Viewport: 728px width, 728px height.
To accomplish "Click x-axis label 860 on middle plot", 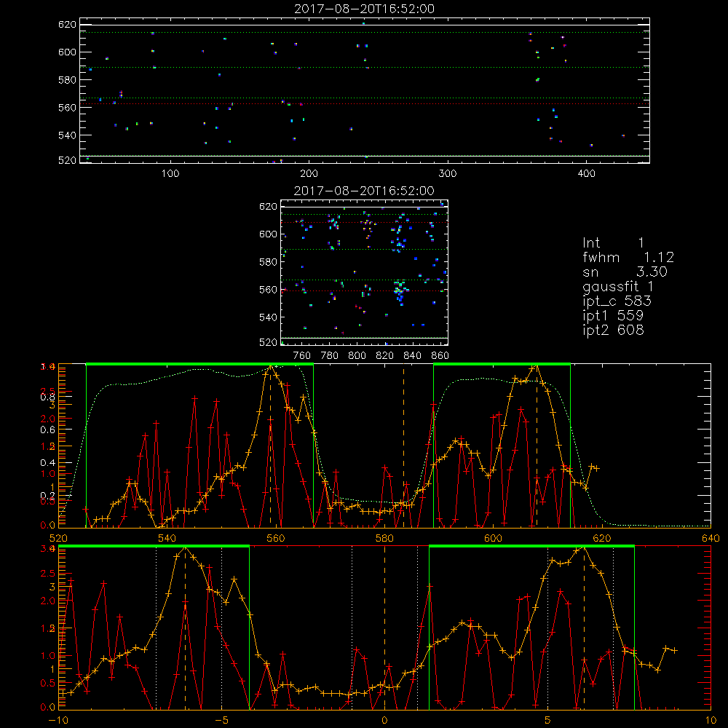I will point(440,356).
